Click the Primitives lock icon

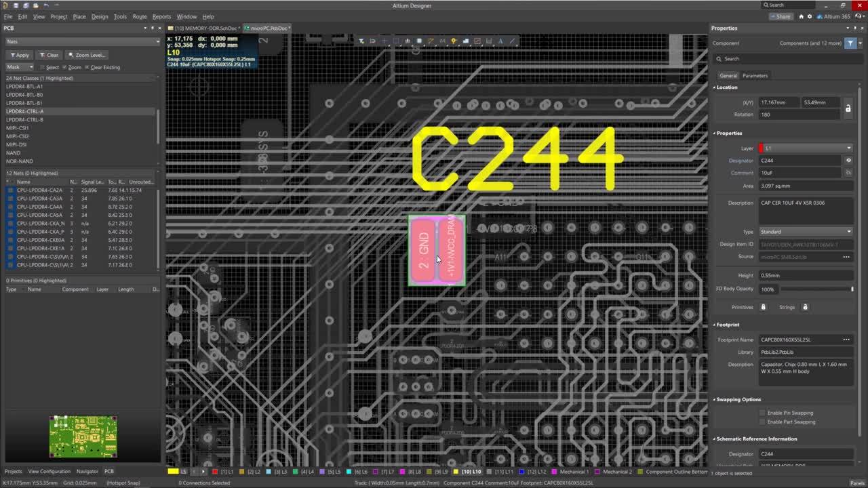pyautogui.click(x=763, y=307)
